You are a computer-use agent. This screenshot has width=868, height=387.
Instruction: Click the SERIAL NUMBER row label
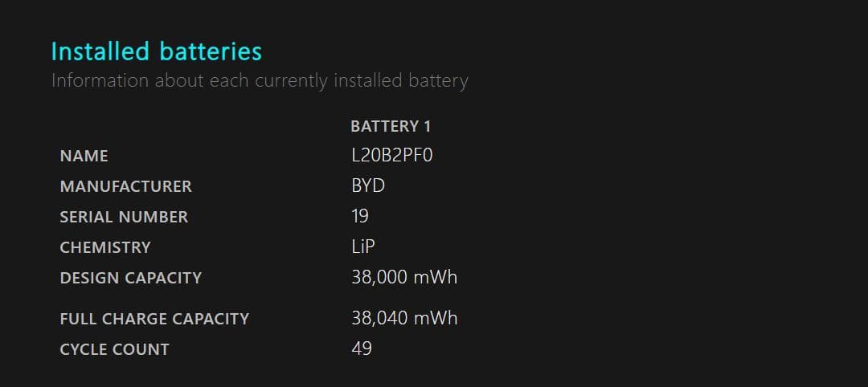pyautogui.click(x=124, y=217)
